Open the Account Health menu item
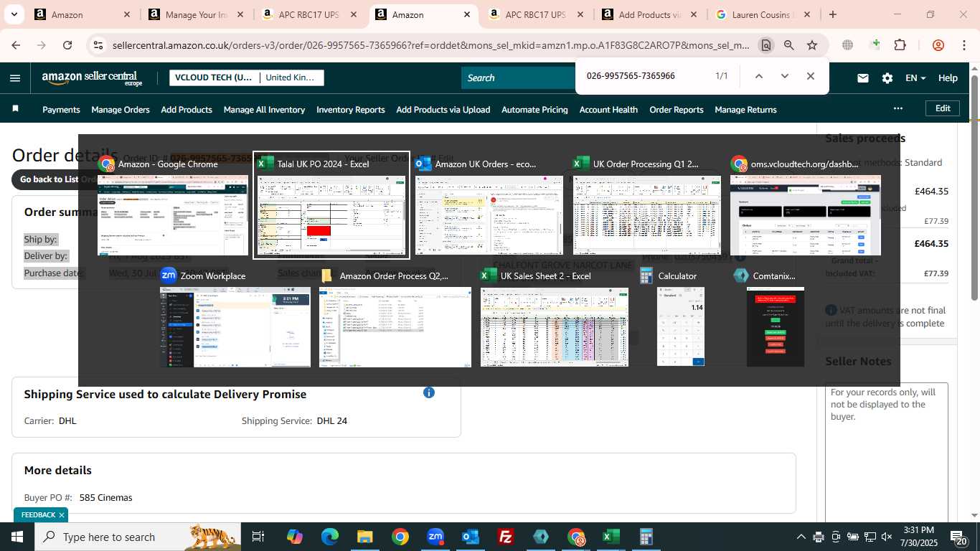 608,110
